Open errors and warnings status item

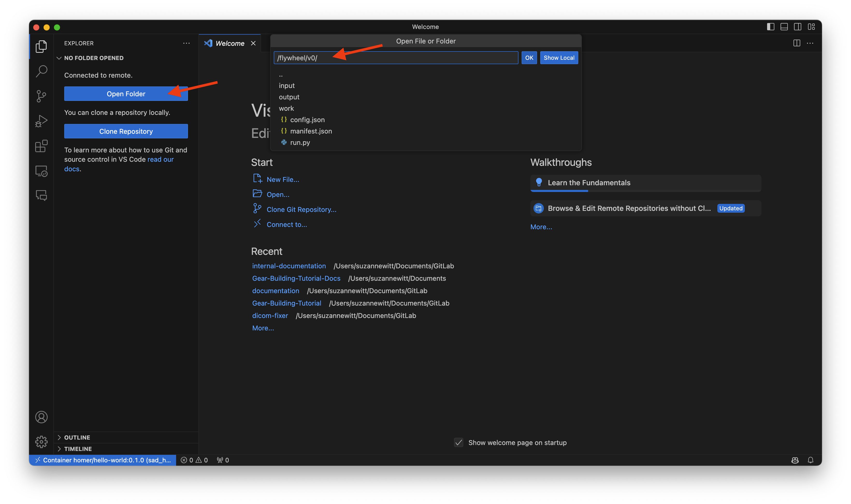click(x=194, y=460)
